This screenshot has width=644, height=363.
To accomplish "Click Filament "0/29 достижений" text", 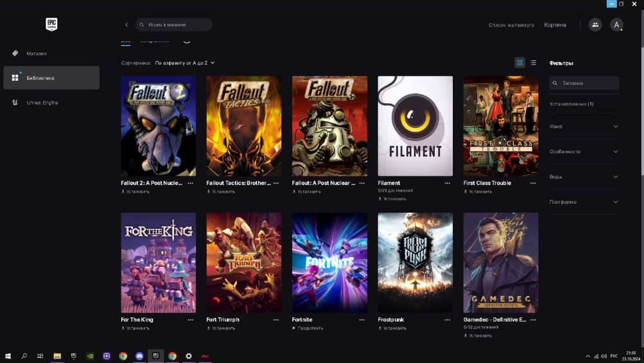I will point(395,191).
